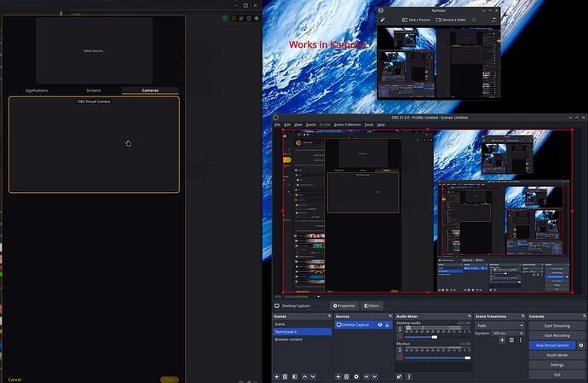Click Start Streaming button

pyautogui.click(x=556, y=326)
